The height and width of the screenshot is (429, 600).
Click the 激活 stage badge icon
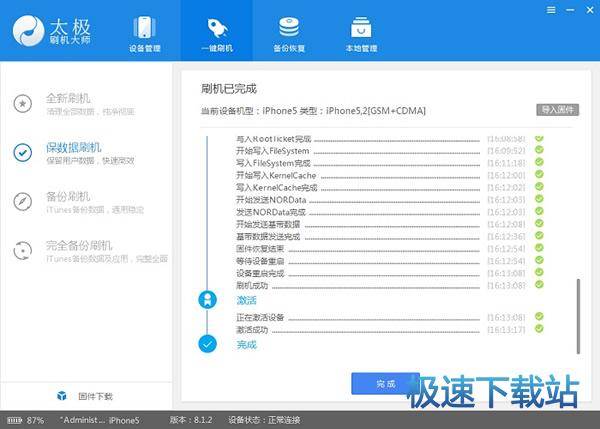point(207,300)
